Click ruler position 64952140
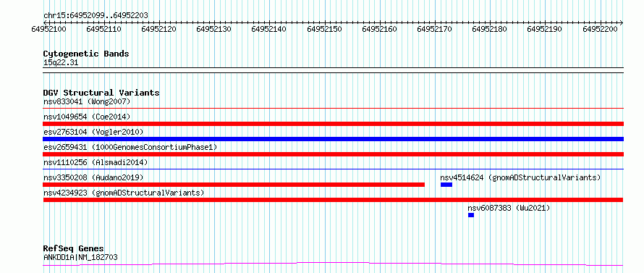 pyautogui.click(x=269, y=29)
